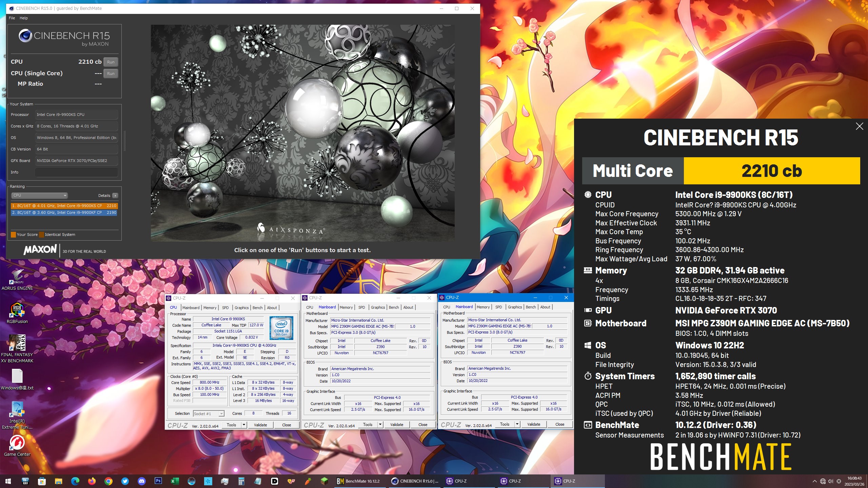Select ranking row 2 i9-9900KF 2190
The image size is (868, 488).
[x=64, y=213]
